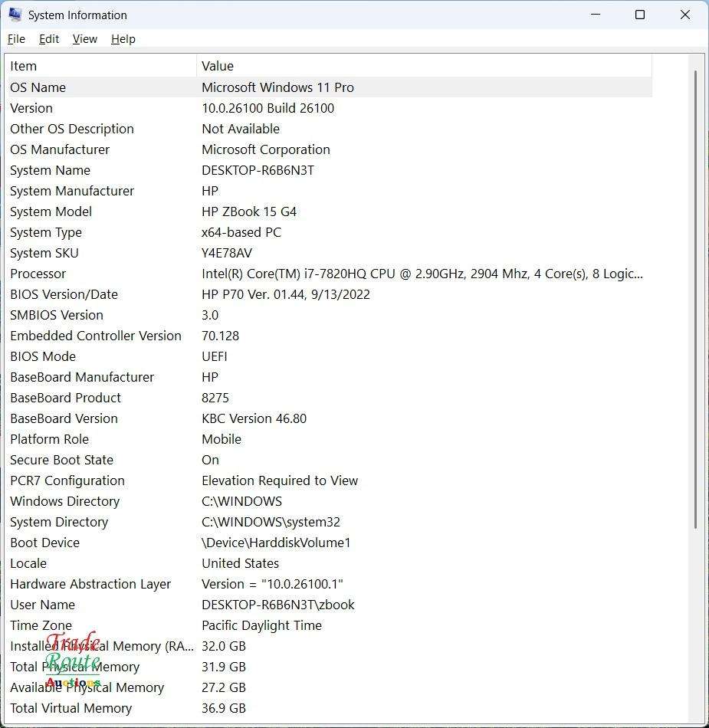Open the Help menu
This screenshot has height=728, width=709.
[x=123, y=39]
